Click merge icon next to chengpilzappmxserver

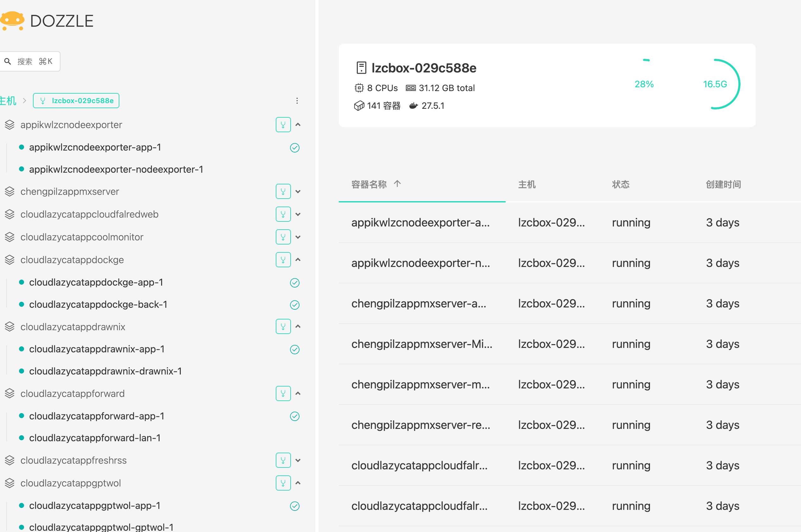tap(283, 192)
